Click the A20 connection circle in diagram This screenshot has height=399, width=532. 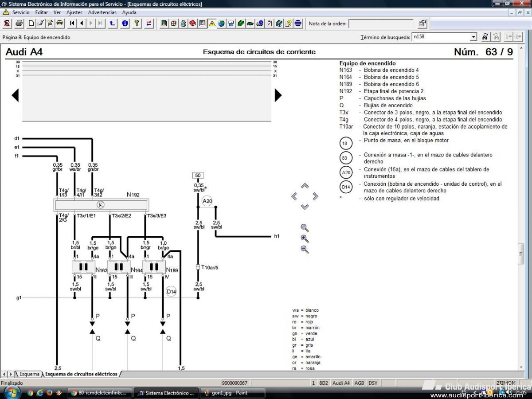point(207,201)
